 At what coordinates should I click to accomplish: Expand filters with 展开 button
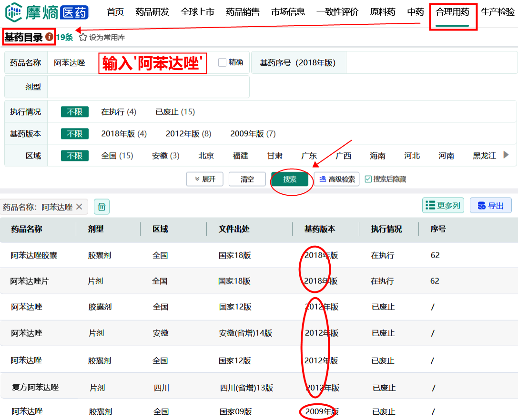[205, 179]
